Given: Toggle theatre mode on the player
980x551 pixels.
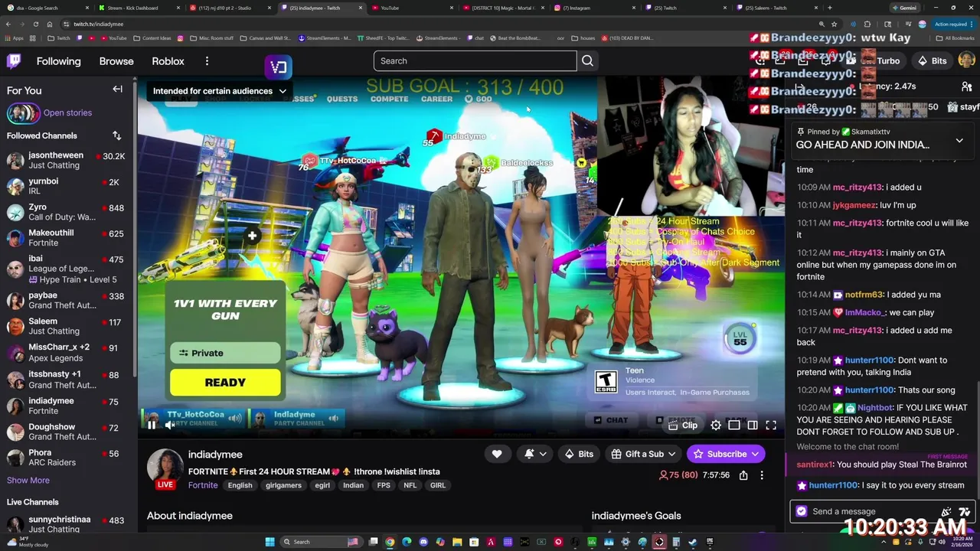Looking at the screenshot, I should coord(733,425).
